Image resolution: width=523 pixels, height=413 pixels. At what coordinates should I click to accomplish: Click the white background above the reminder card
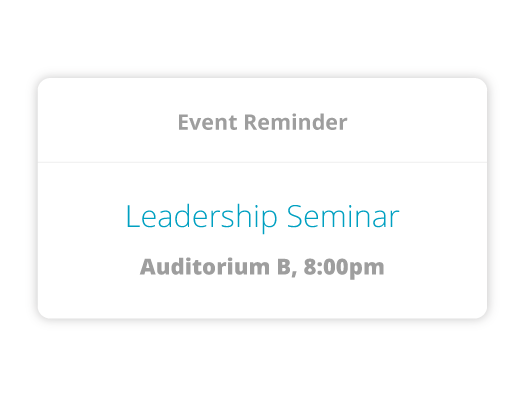coord(262,37)
